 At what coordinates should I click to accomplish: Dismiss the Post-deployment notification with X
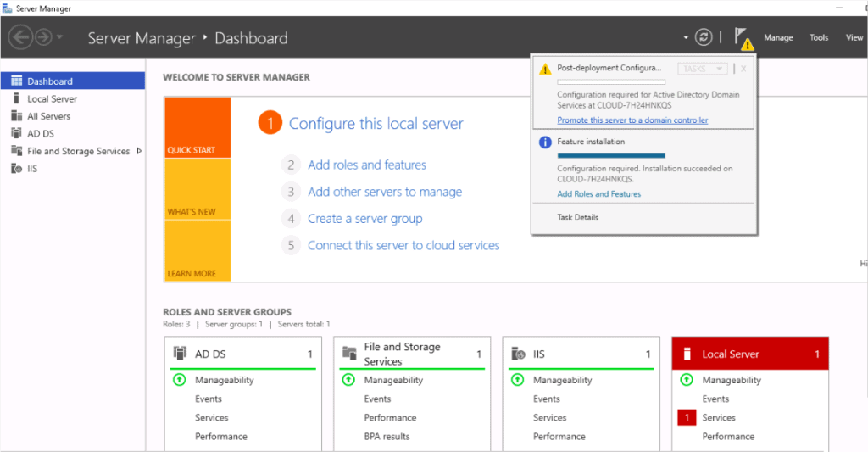[743, 69]
